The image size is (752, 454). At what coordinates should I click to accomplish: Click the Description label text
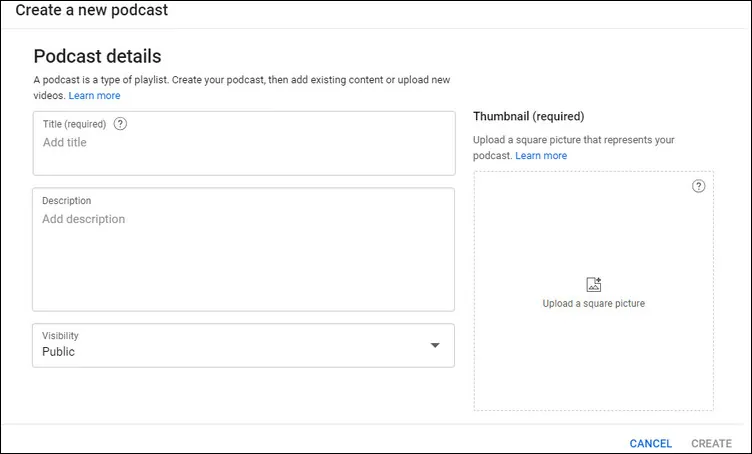click(67, 200)
